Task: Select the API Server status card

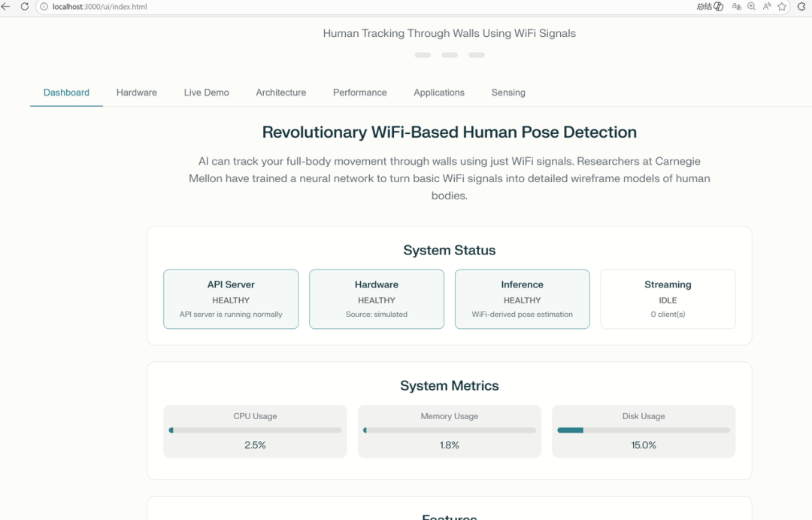Action: pyautogui.click(x=231, y=300)
